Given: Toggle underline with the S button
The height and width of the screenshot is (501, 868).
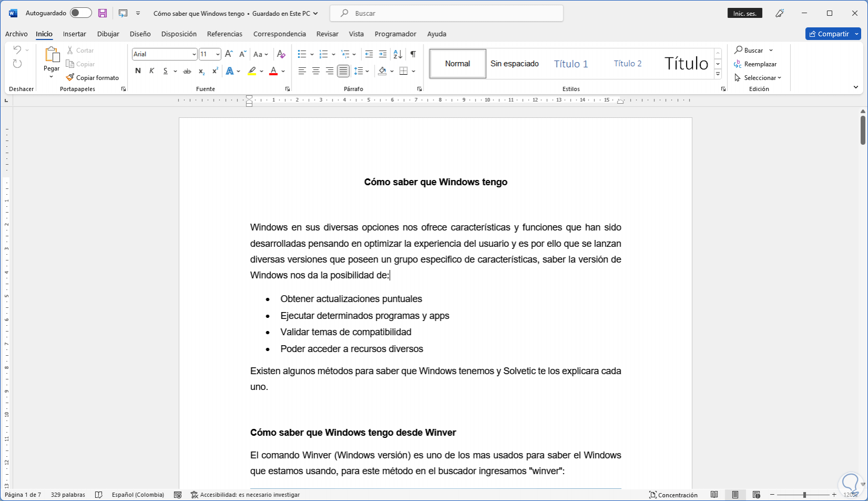Looking at the screenshot, I should (165, 71).
